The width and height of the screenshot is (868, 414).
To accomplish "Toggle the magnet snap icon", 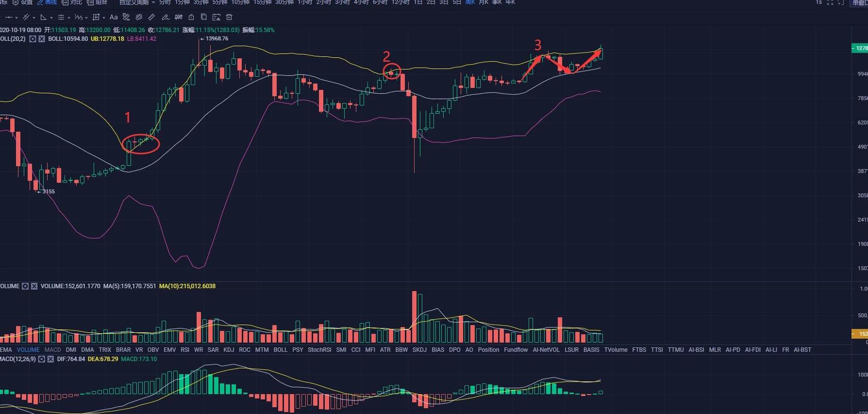I will (x=179, y=17).
